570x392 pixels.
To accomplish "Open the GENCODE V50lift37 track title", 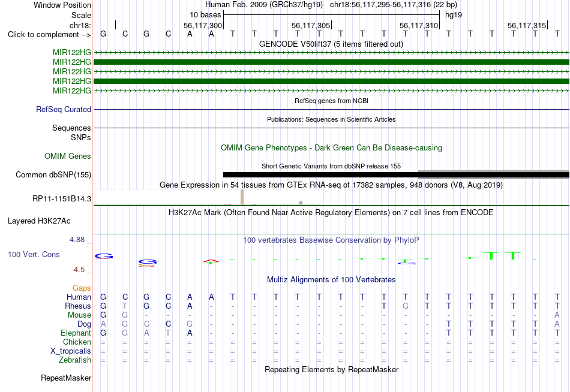I will (331, 44).
